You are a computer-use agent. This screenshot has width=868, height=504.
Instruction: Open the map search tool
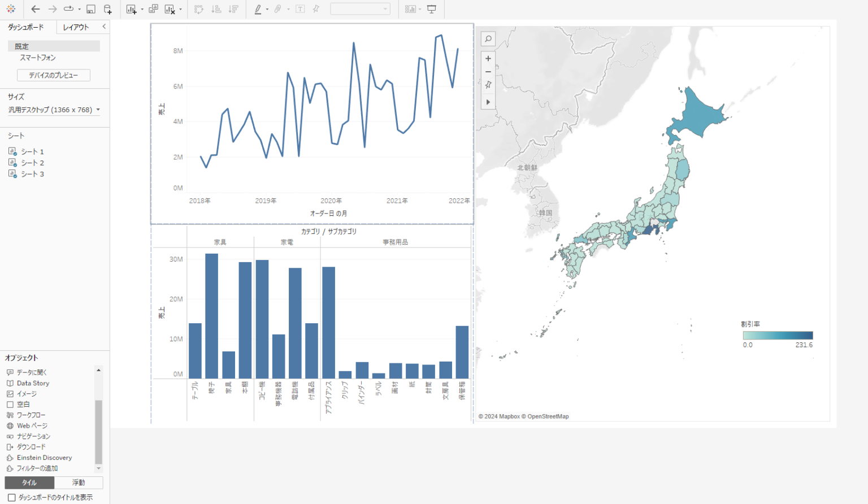pos(488,38)
